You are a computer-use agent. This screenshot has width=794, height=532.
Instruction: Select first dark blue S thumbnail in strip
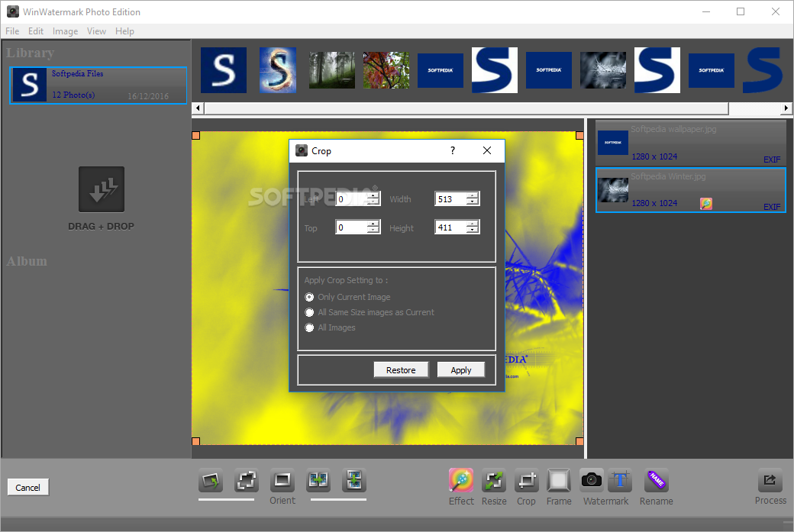tap(223, 70)
